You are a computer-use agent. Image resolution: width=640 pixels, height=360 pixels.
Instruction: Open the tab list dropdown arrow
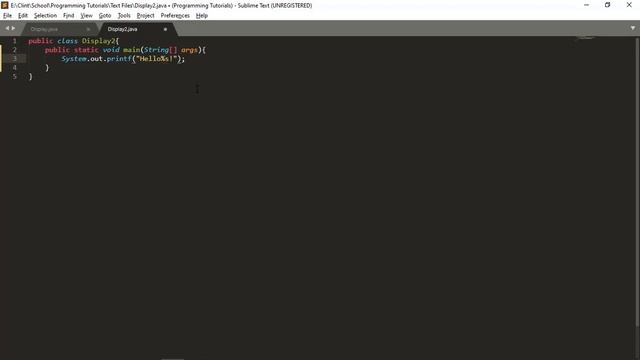(x=633, y=28)
